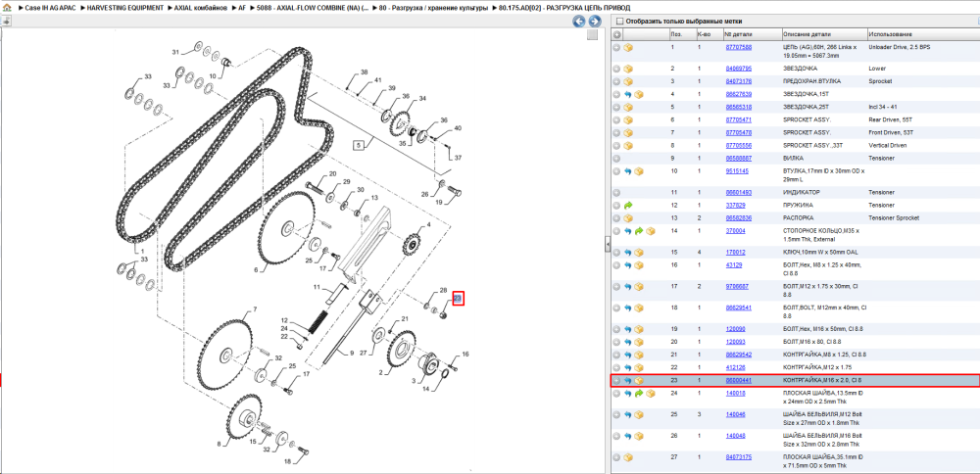
Task: Add part 86588887 using its plus icon
Action: pos(616,158)
